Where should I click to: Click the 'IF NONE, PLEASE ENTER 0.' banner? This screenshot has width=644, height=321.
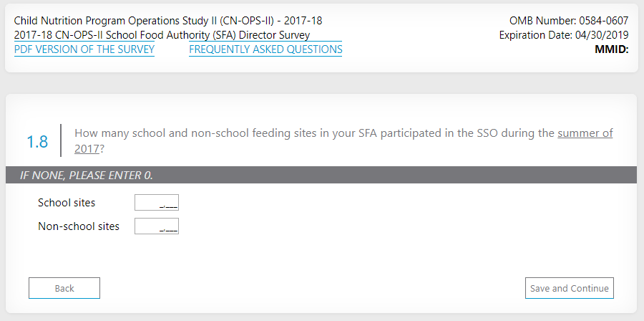pyautogui.click(x=87, y=176)
